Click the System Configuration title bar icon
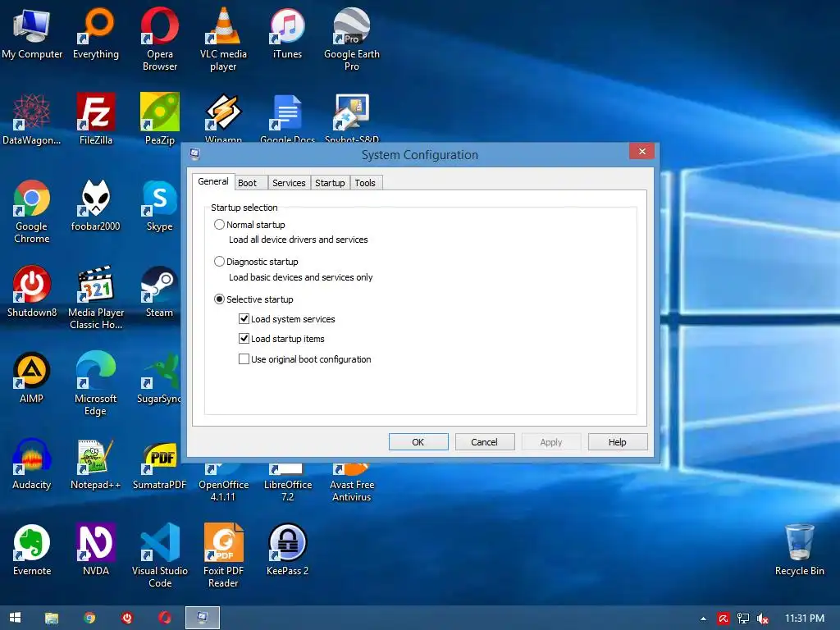 tap(195, 154)
